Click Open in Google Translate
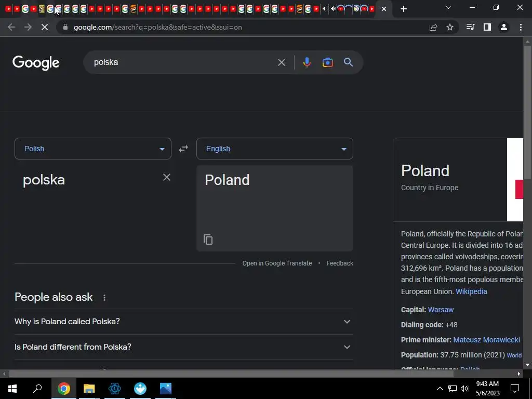532x399 pixels. 277,263
